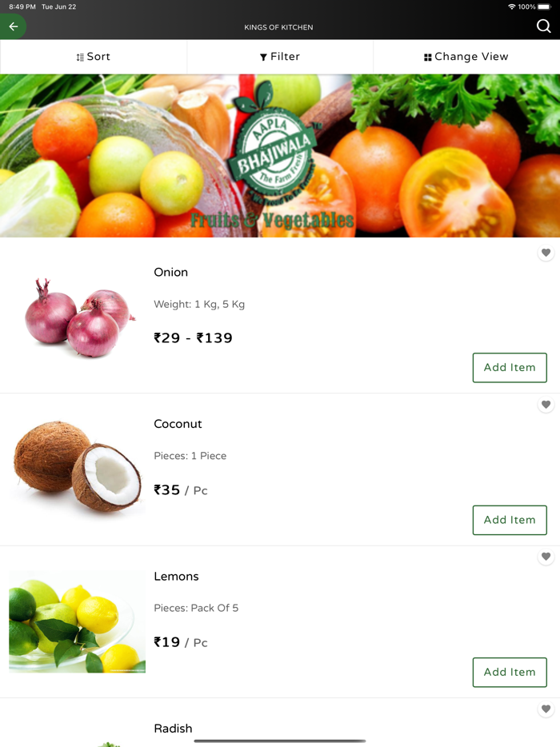
Task: Favorite Lemons with heart icon
Action: pos(546,557)
